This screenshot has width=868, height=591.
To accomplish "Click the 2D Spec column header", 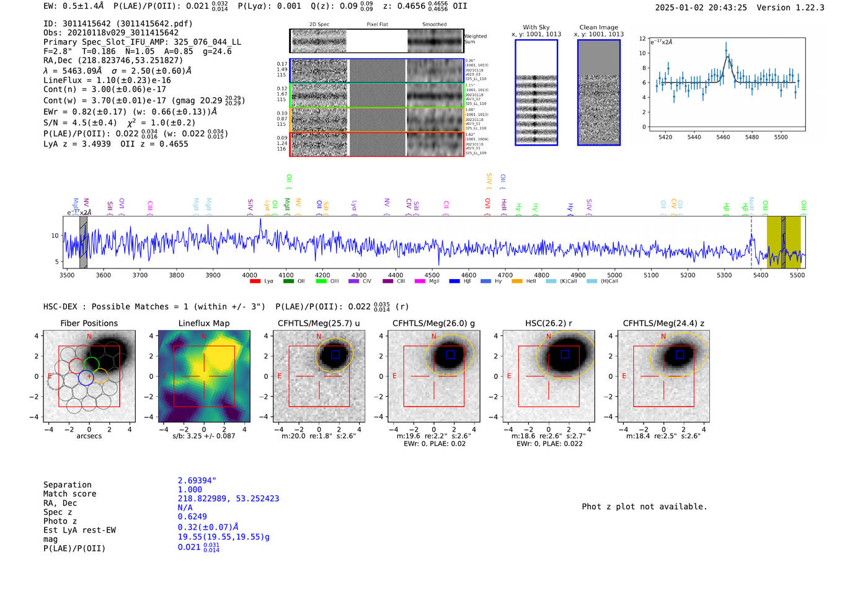I will click(319, 24).
